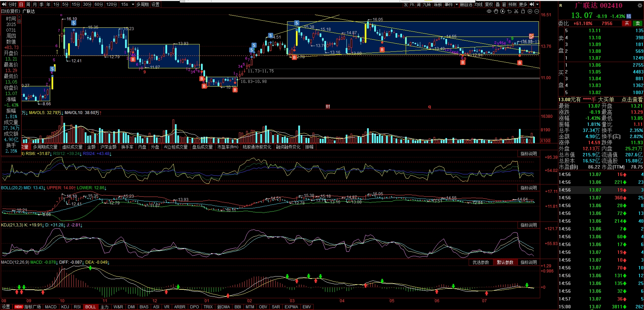Open the 复权 adjustment option
Viewport: 644px width, 310px height.
489,4
